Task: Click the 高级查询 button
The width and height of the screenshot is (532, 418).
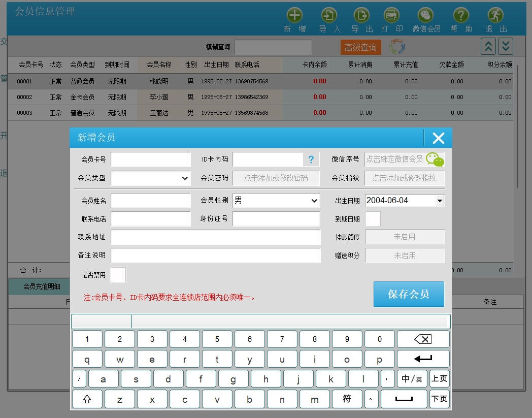Action: (x=360, y=47)
